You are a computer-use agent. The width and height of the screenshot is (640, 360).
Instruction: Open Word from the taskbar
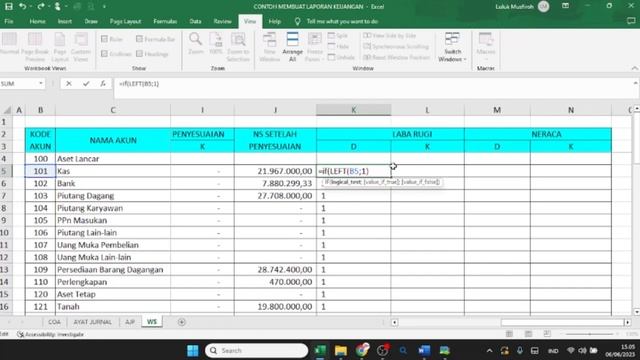[x=424, y=350]
